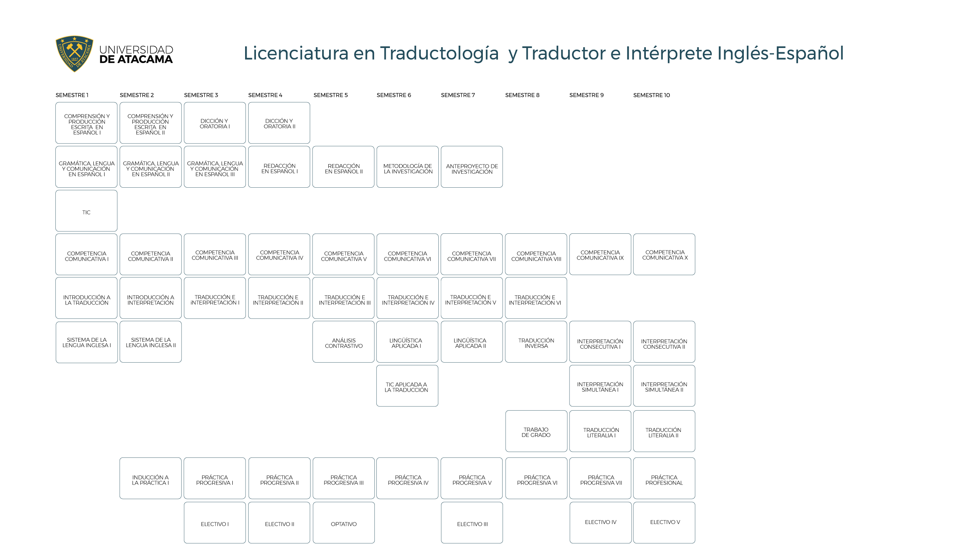Viewport: 968px width, 560px height.
Task: Open Introducción a Interpretación course
Action: coord(151,298)
